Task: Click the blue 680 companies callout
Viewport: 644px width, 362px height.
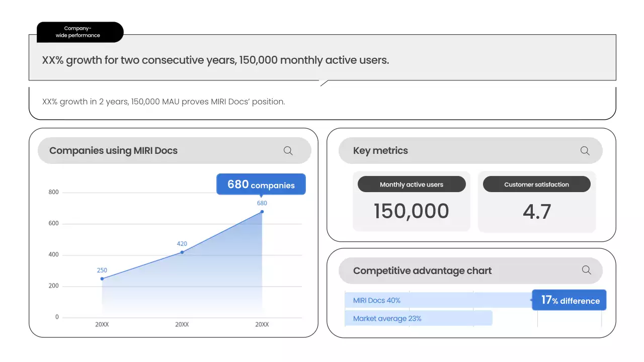Action: (261, 185)
